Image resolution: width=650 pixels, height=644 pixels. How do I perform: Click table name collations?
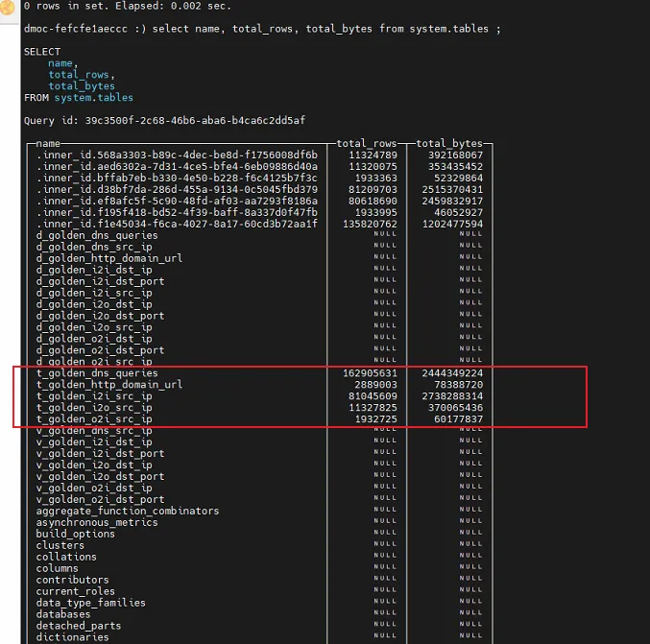pyautogui.click(x=66, y=557)
